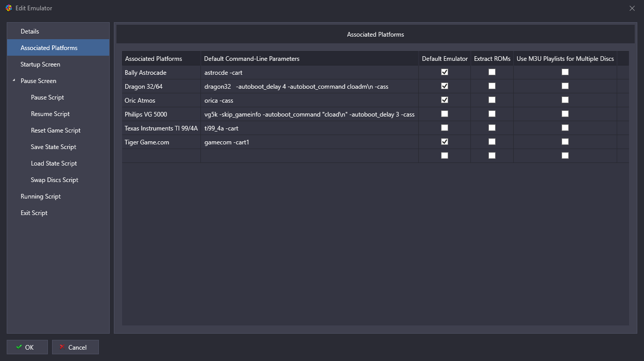Enable Extract ROMs for Oric Atmos

point(492,100)
